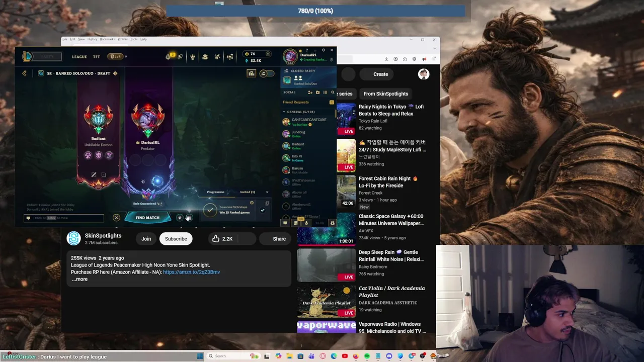Open the bug report icon at social bottom
Image resolution: width=644 pixels, height=362 pixels.
tap(332, 223)
